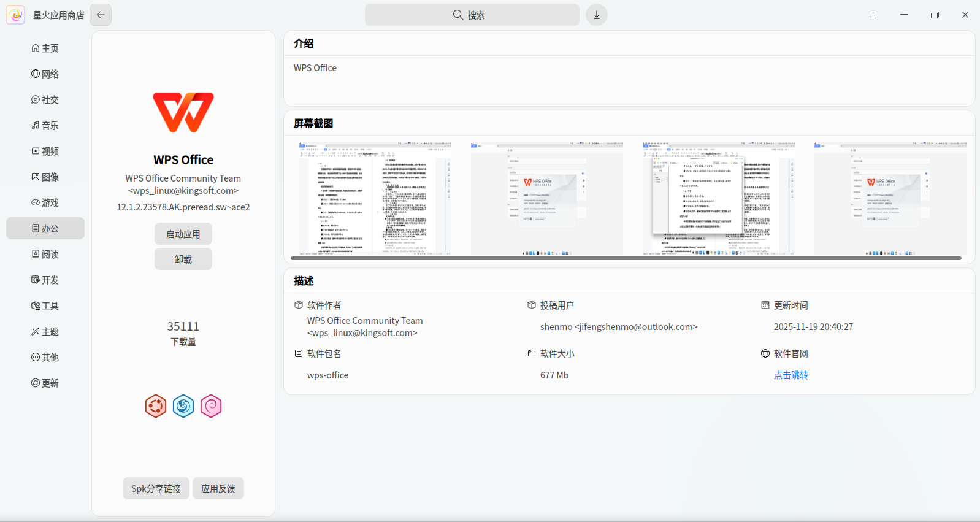Browse the 开发 development category
The width and height of the screenshot is (980, 522).
[45, 280]
